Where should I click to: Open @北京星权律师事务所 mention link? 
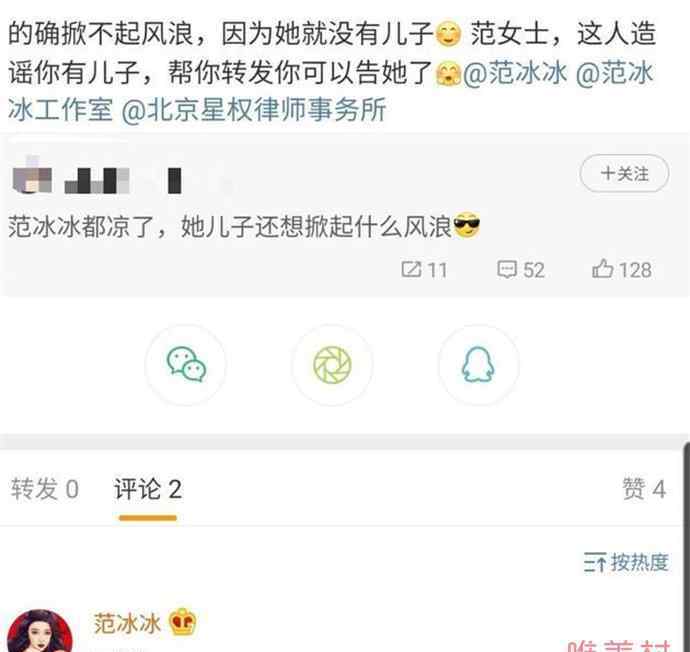[x=254, y=109]
